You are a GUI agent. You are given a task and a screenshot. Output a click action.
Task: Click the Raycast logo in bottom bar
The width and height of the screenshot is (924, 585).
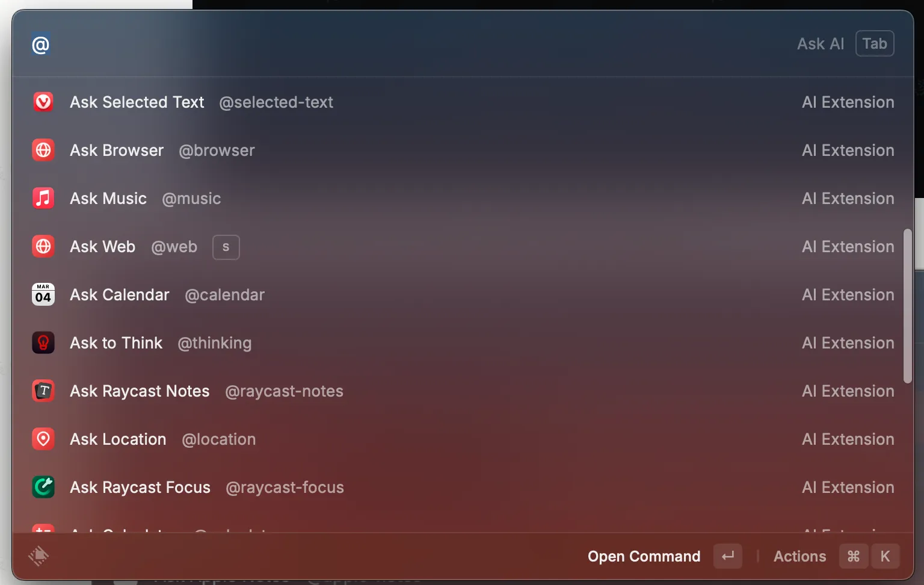(x=38, y=556)
